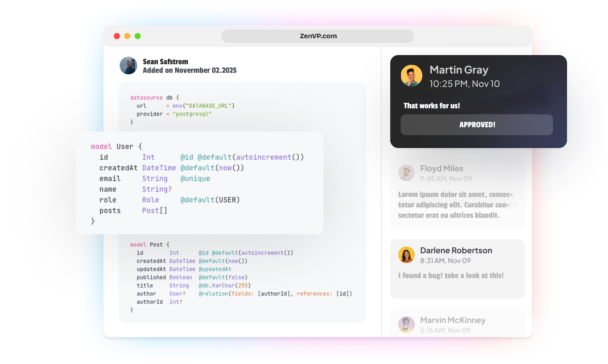Click the 'model User {' line
The height and width of the screenshot is (364, 608).
click(x=117, y=147)
